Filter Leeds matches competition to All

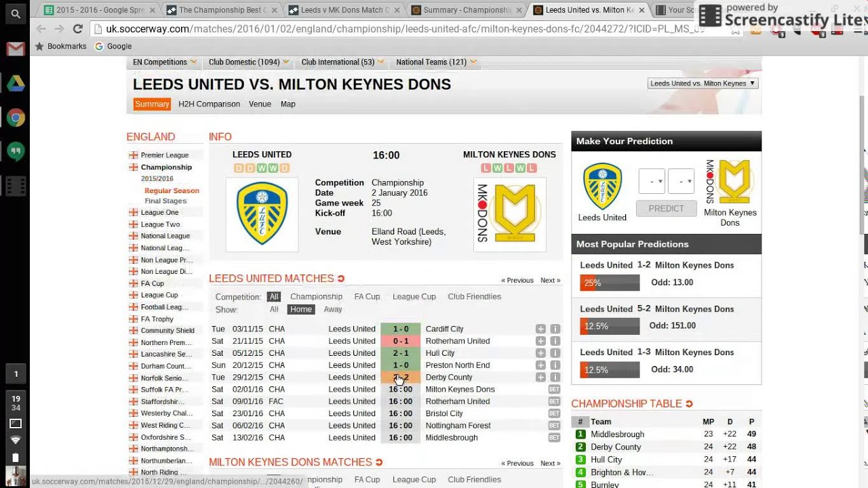pyautogui.click(x=273, y=297)
